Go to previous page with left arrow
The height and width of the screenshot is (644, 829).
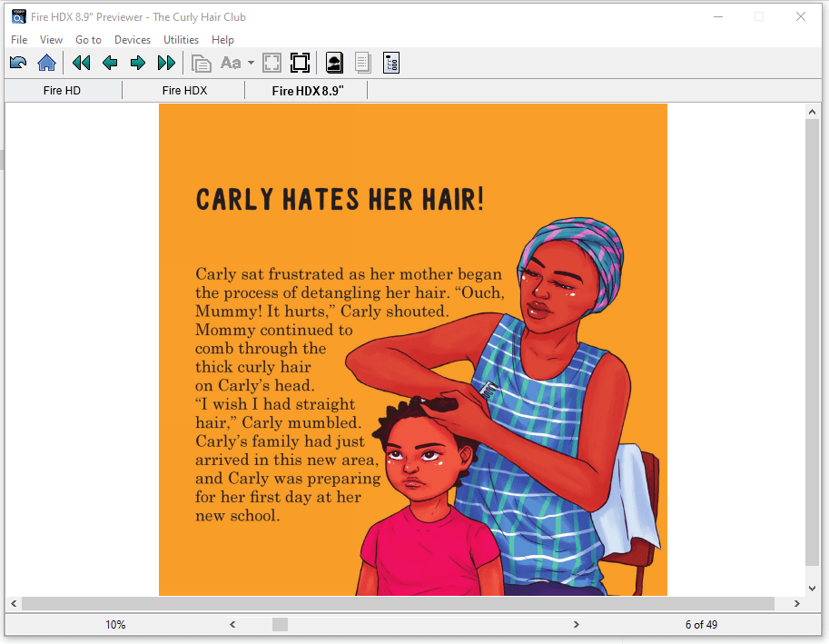click(x=110, y=63)
